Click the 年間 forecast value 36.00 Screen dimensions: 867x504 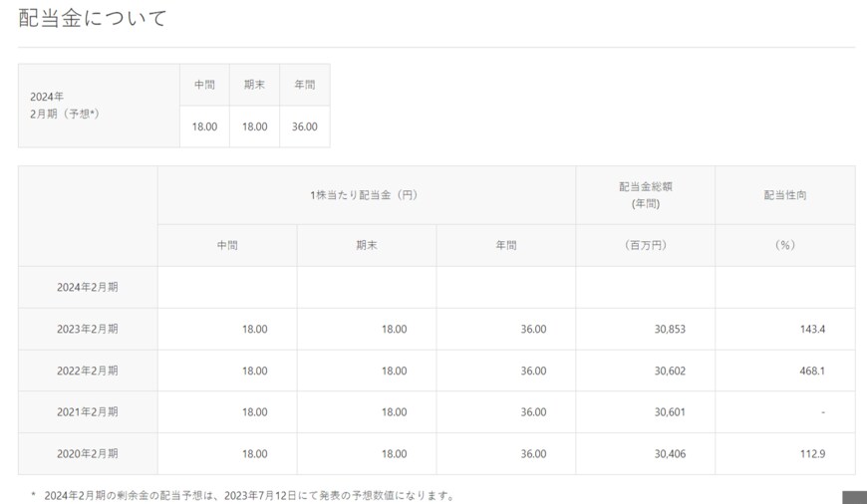click(304, 126)
